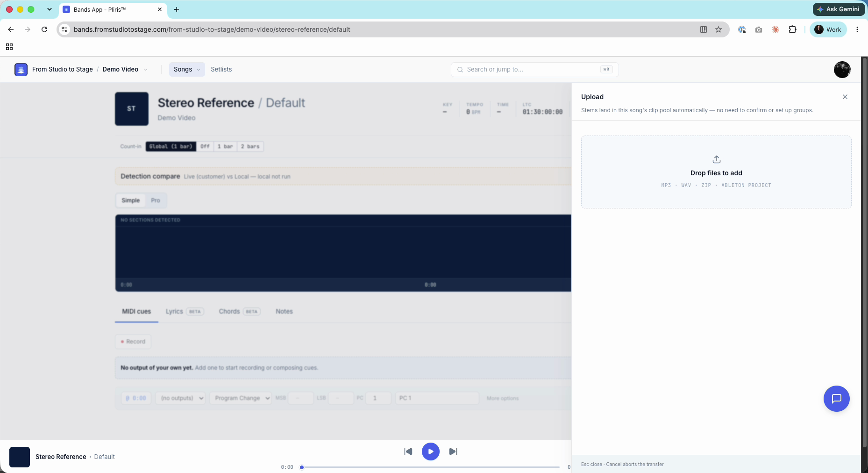Play the Stereo Reference track
868x473 pixels.
430,451
